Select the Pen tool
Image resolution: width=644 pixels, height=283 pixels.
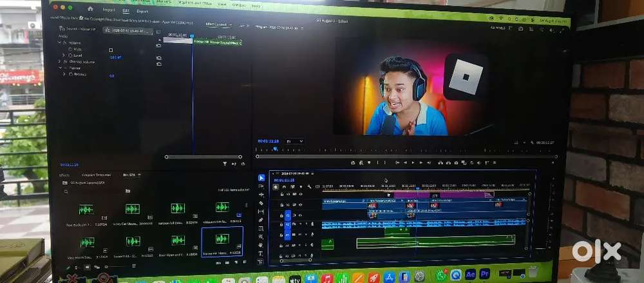point(261,220)
